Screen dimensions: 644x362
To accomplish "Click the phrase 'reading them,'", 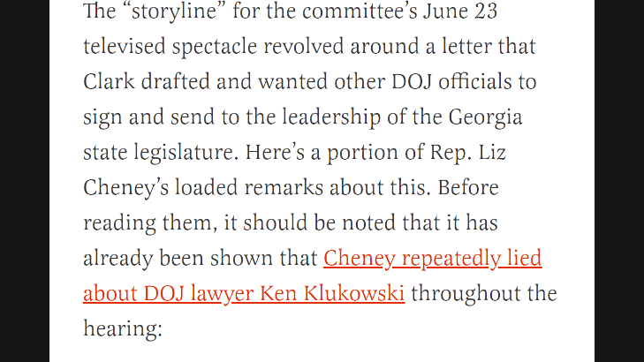I will [x=150, y=223].
